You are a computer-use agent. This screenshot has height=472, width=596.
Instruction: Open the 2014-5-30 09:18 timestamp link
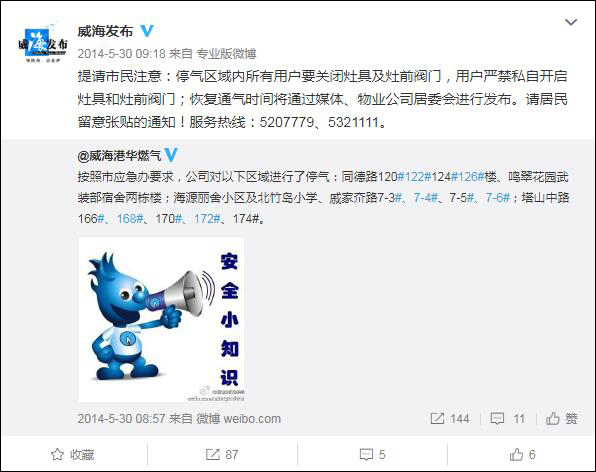[x=121, y=54]
